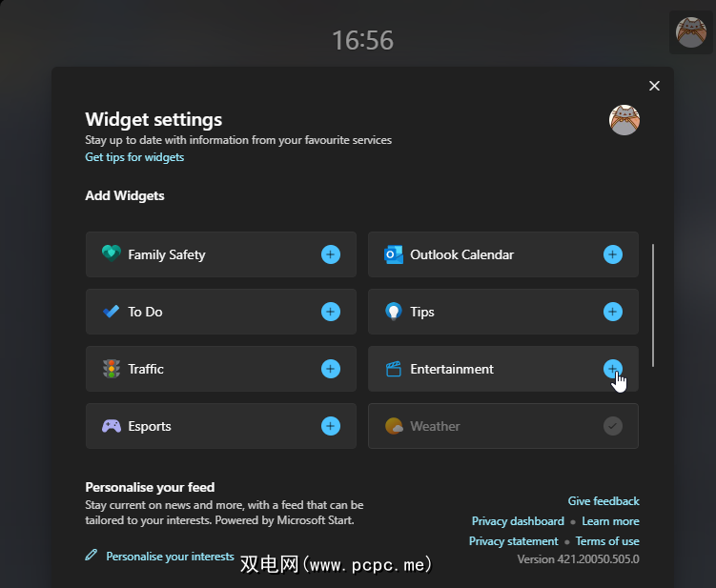Close the Widget settings dialog
The image size is (716, 588).
point(654,86)
